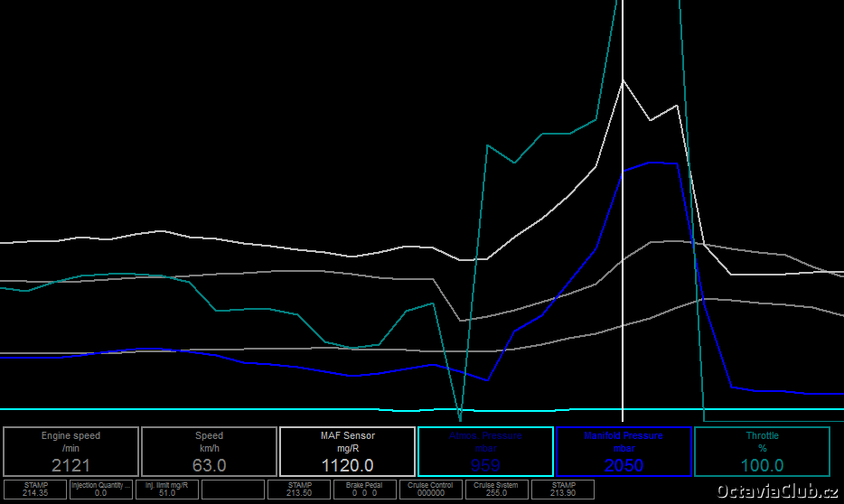The width and height of the screenshot is (844, 504).
Task: Toggle the Manifold Pressure channel panel
Action: point(624,452)
